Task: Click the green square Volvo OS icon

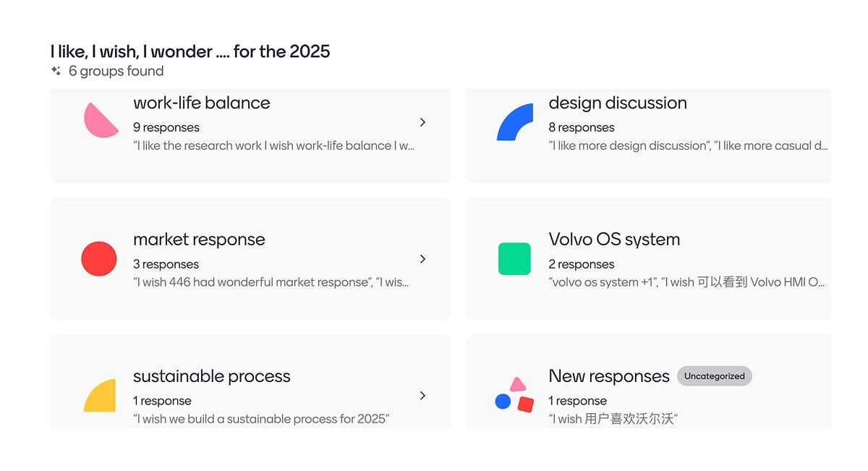Action: (514, 259)
